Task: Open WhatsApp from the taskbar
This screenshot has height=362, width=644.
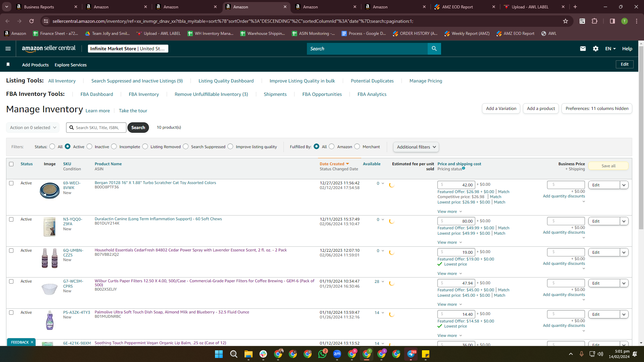Action: 322,354
